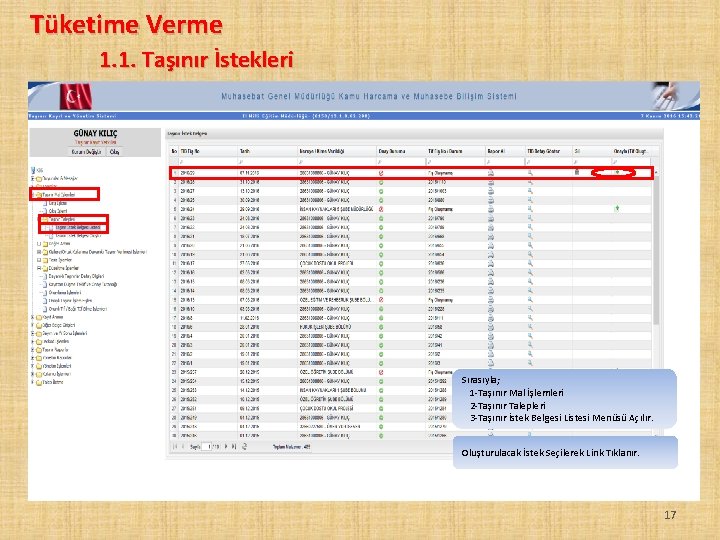Select row 11 ÇOCUK DOSTU OKUL PROJESİ
Image resolution: width=720 pixels, height=540 pixels.
[x=411, y=264]
